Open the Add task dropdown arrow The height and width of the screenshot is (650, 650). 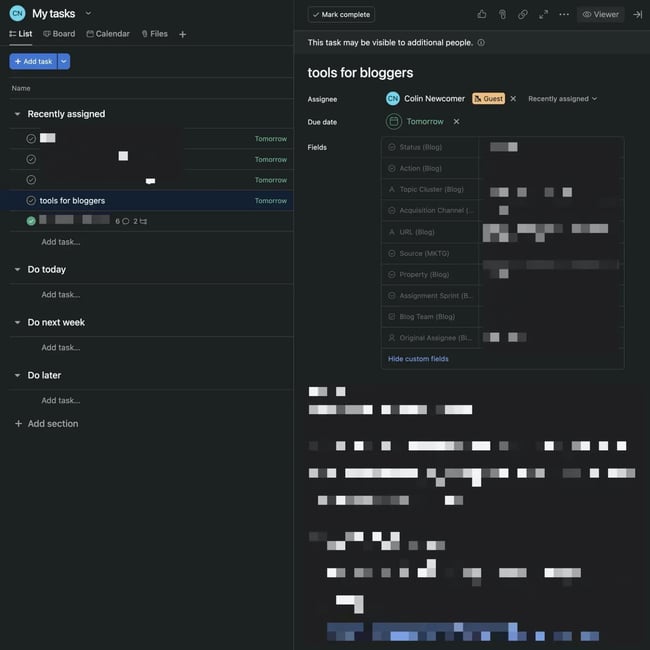click(64, 61)
